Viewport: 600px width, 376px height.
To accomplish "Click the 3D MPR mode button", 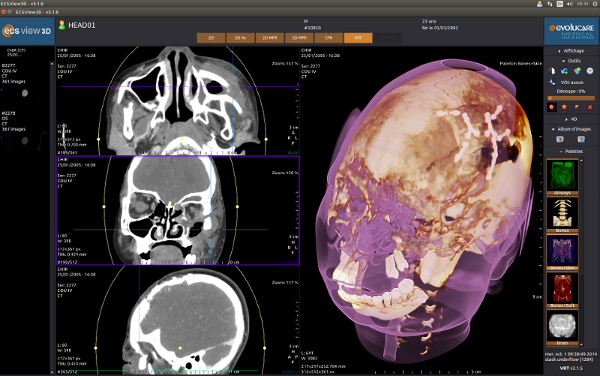I will [299, 38].
